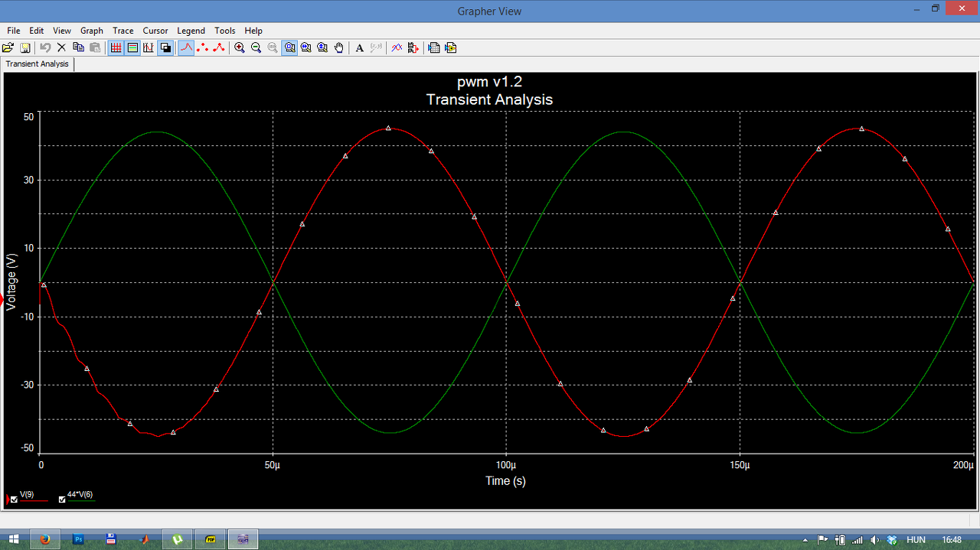Open uTorrent from the taskbar
Image resolution: width=980 pixels, height=550 pixels.
[178, 539]
